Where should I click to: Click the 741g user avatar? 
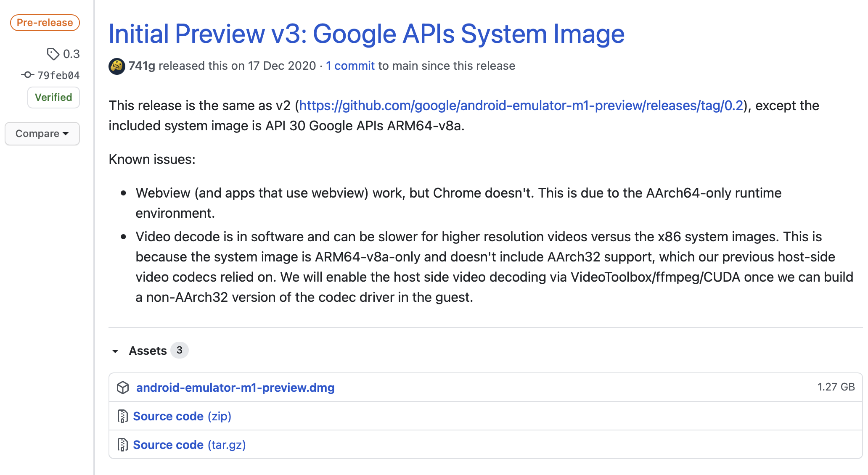116,66
